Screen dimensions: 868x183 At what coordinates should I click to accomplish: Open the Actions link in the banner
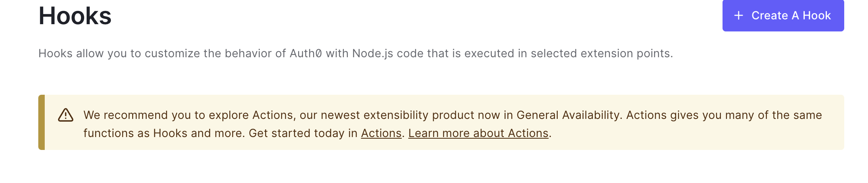pyautogui.click(x=381, y=133)
